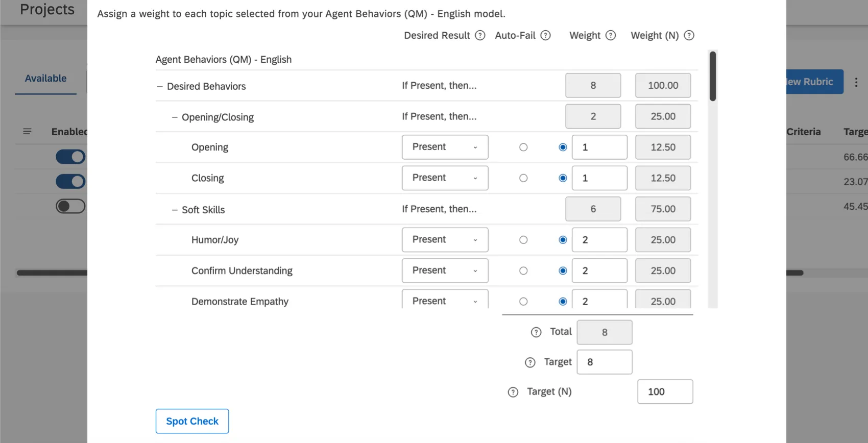Open Desired Result dropdown for Opening
The height and width of the screenshot is (443, 868).
445,147
